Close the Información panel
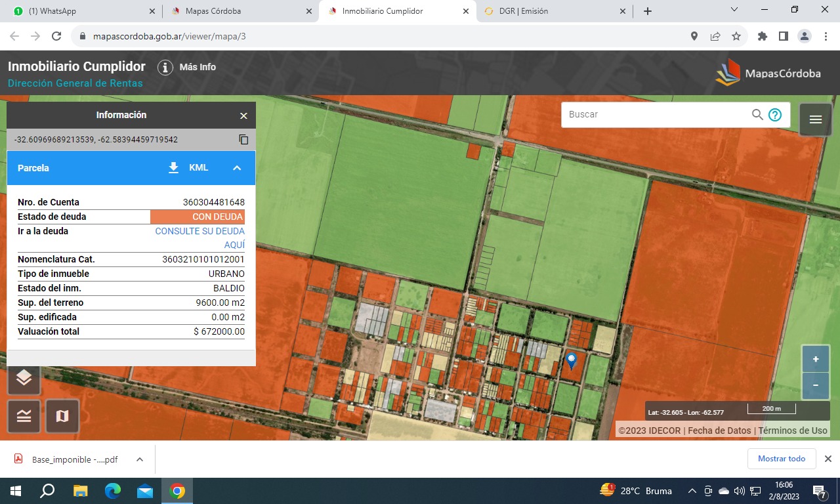The image size is (840, 504). coord(243,115)
